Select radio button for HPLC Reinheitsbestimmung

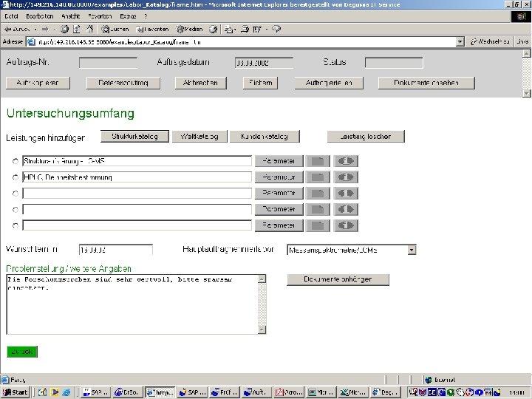[16, 177]
